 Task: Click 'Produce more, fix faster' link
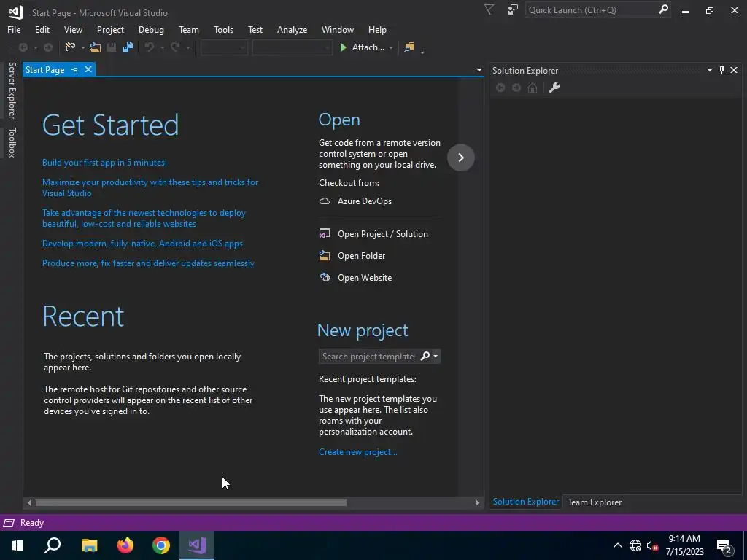tap(148, 262)
